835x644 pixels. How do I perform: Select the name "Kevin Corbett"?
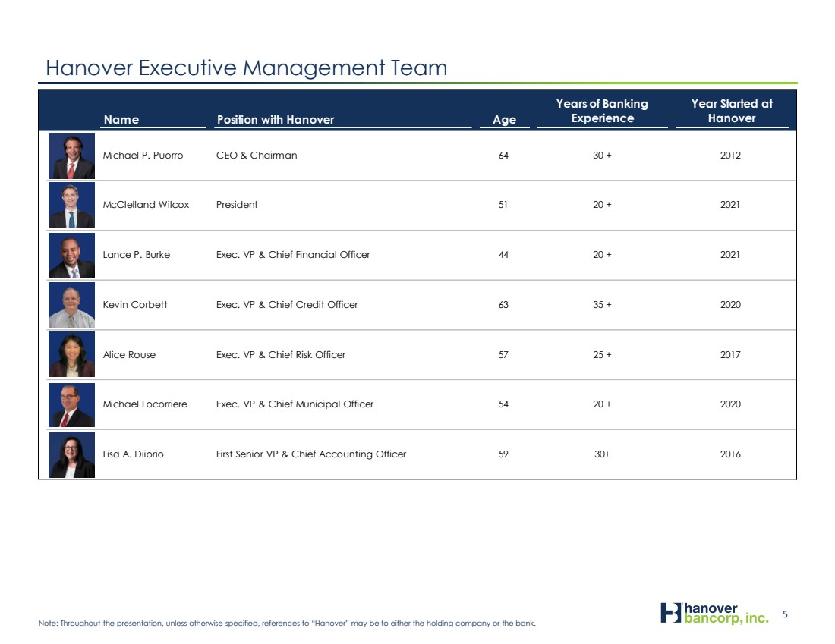point(134,305)
